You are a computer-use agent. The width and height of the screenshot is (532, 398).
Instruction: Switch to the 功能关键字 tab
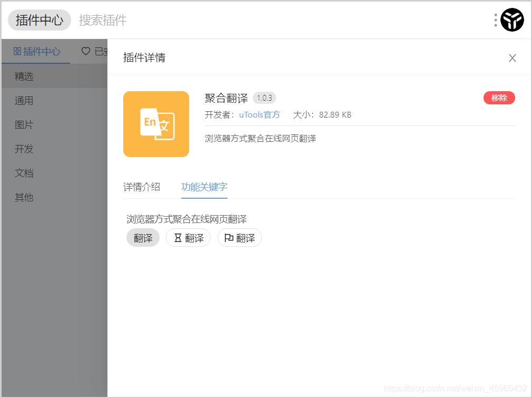click(x=204, y=187)
